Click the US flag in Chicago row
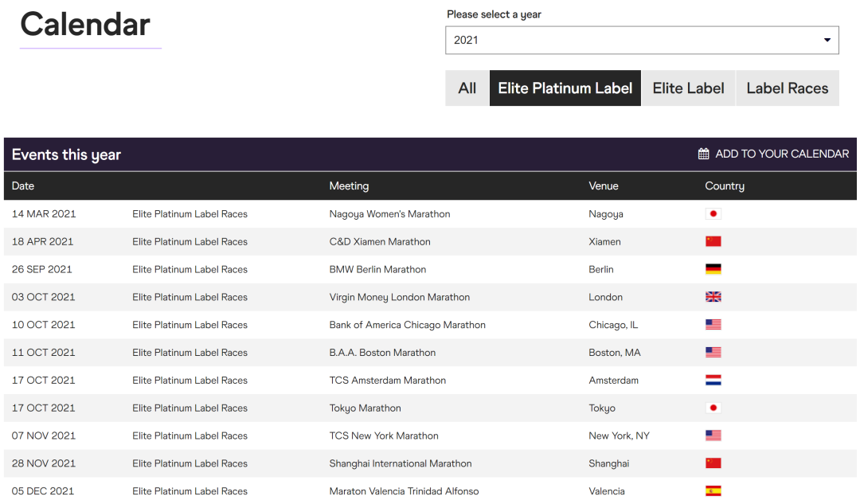 pos(713,325)
